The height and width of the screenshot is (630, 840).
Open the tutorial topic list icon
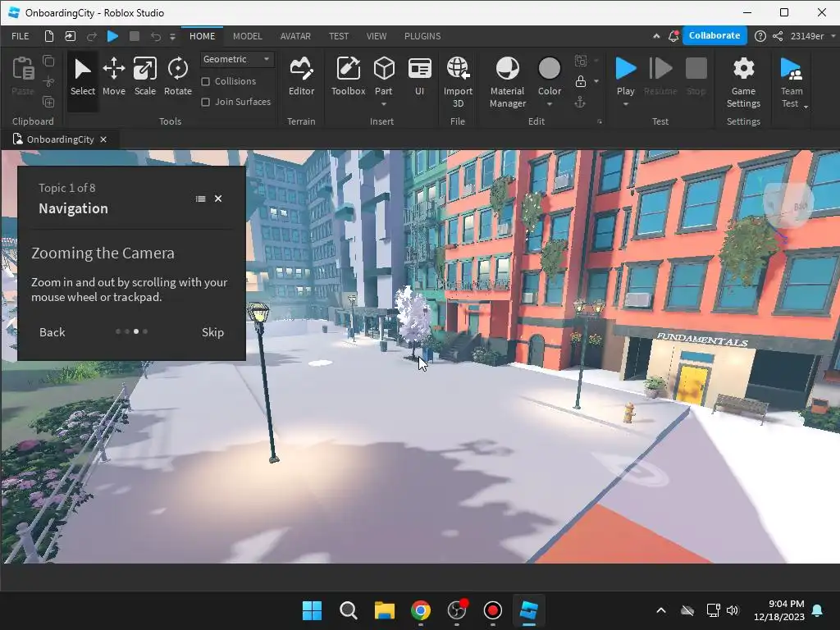[200, 199]
